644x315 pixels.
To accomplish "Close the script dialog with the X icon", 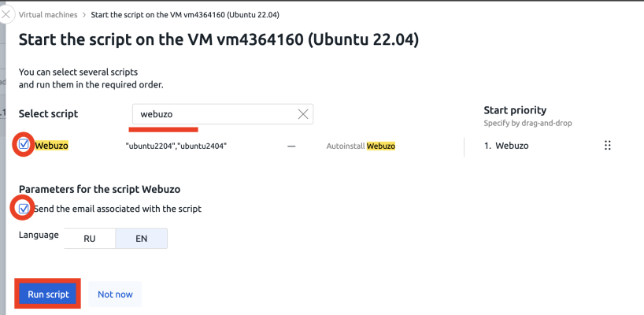I will pos(6,15).
